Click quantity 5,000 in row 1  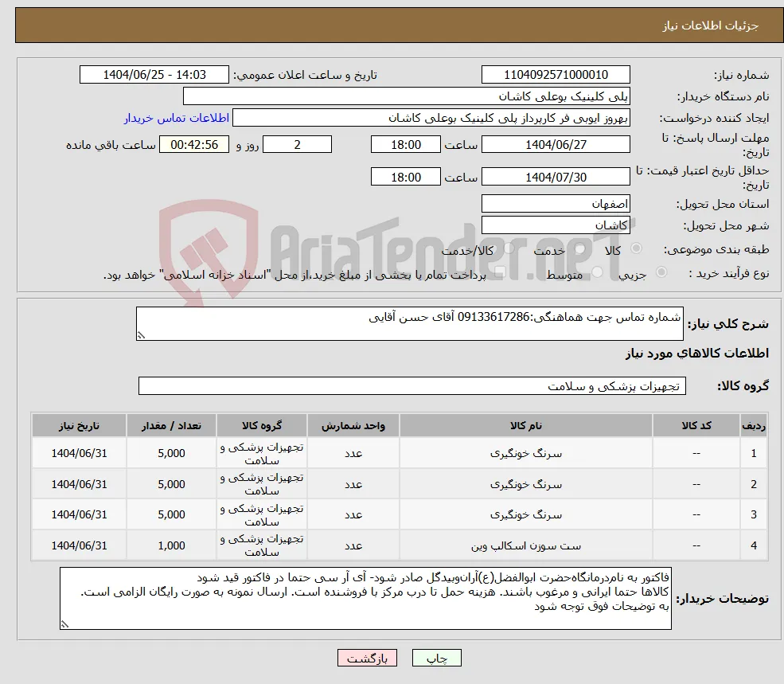click(171, 453)
